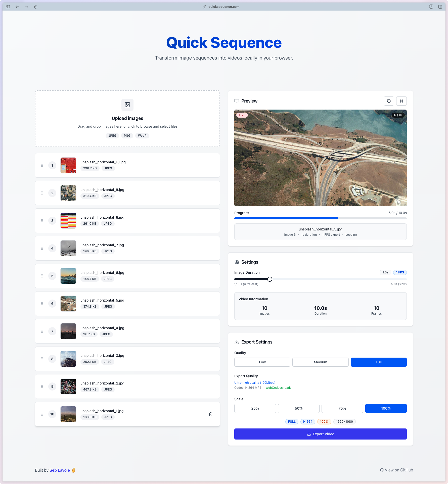Click file name unsplash_horizontal_7.jpg
The width and height of the screenshot is (448, 484).
coord(102,245)
